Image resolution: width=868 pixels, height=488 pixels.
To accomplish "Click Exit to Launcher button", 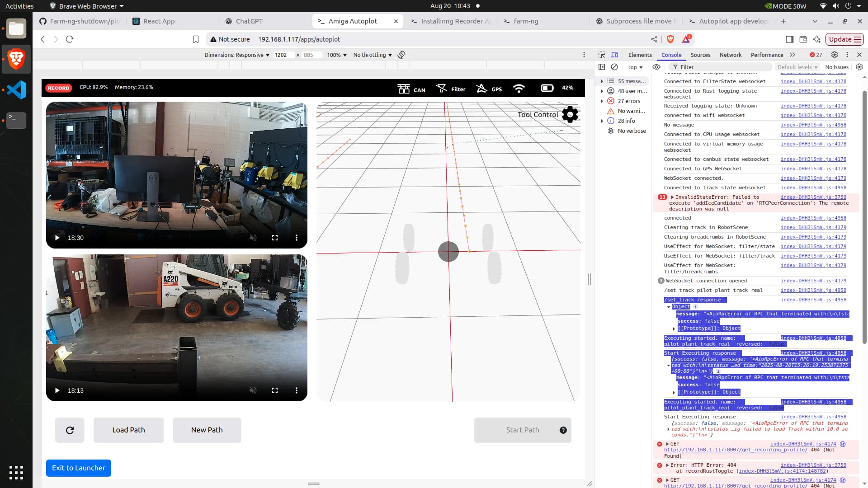I will pos(78,468).
